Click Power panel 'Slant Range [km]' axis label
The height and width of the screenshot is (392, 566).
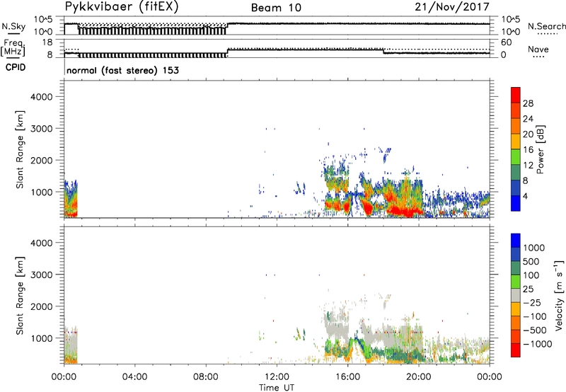(20, 149)
